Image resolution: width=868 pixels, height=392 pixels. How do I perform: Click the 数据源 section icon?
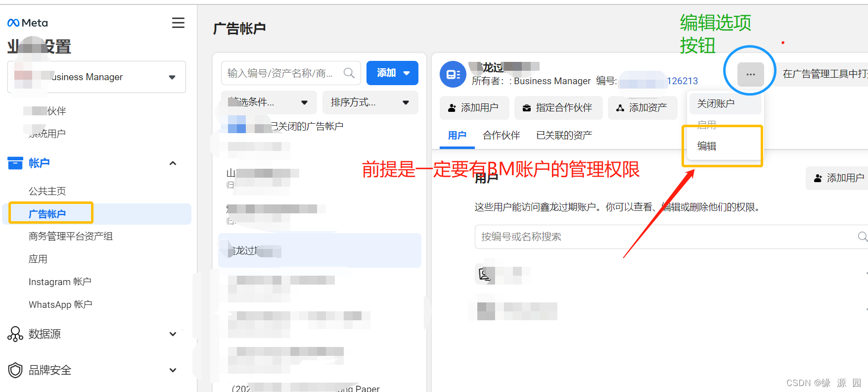tap(15, 334)
